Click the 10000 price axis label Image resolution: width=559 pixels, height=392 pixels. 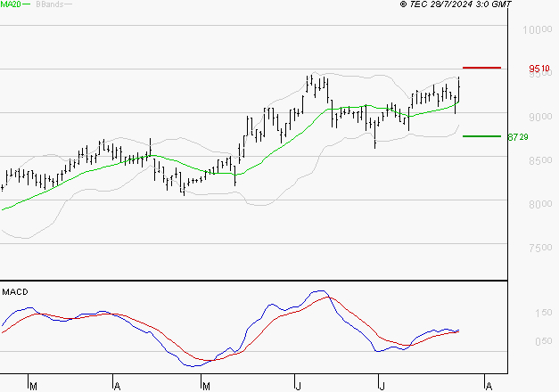point(538,29)
